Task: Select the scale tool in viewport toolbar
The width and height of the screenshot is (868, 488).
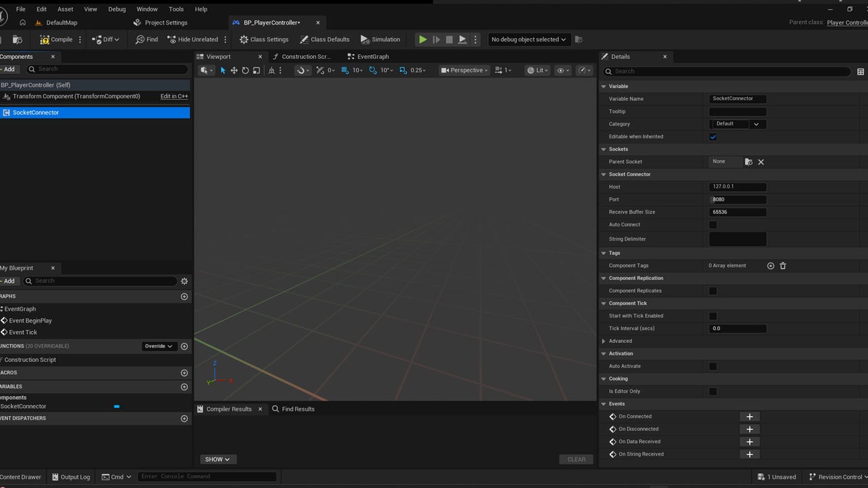Action: 256,70
